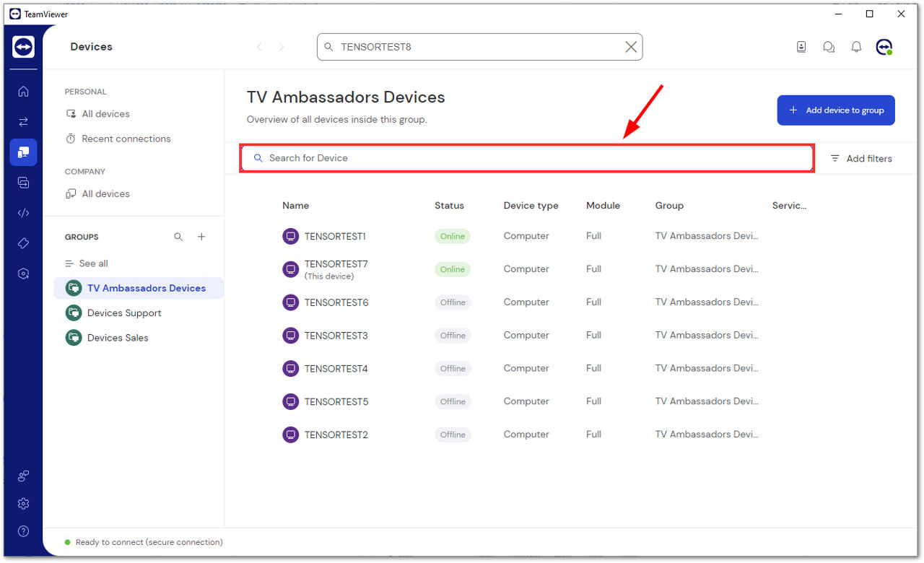
Task: Open the notifications bell icon
Action: pyautogui.click(x=856, y=47)
